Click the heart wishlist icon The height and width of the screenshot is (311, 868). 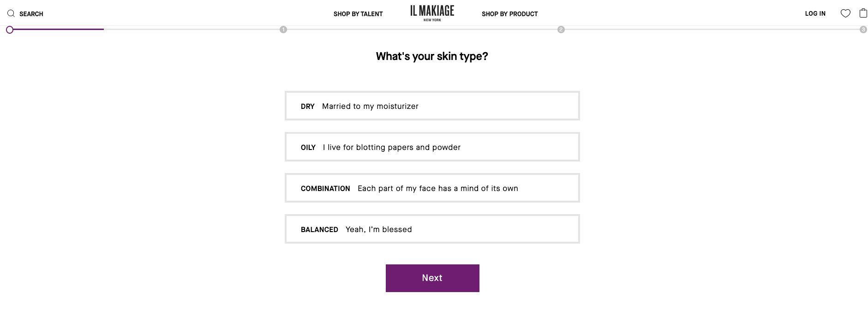[846, 13]
